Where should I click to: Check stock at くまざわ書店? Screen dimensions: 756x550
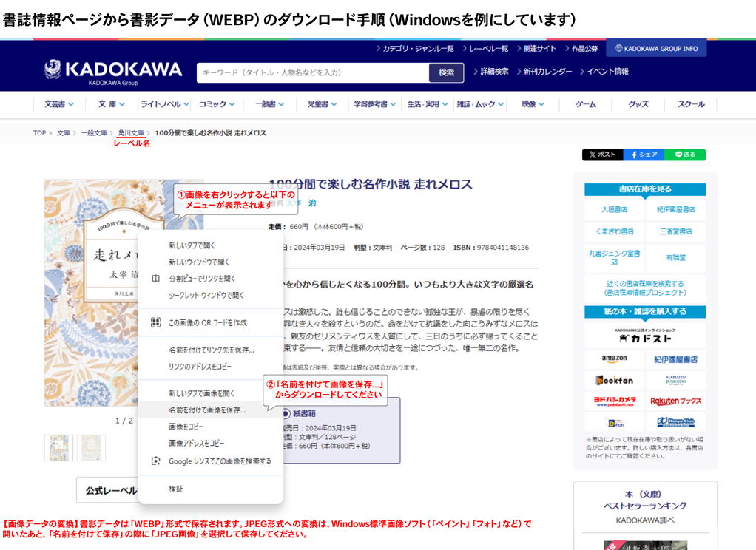[x=614, y=231]
